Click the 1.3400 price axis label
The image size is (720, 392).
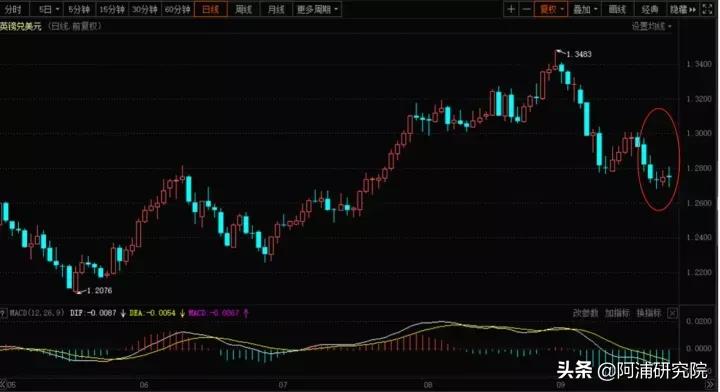(x=699, y=64)
